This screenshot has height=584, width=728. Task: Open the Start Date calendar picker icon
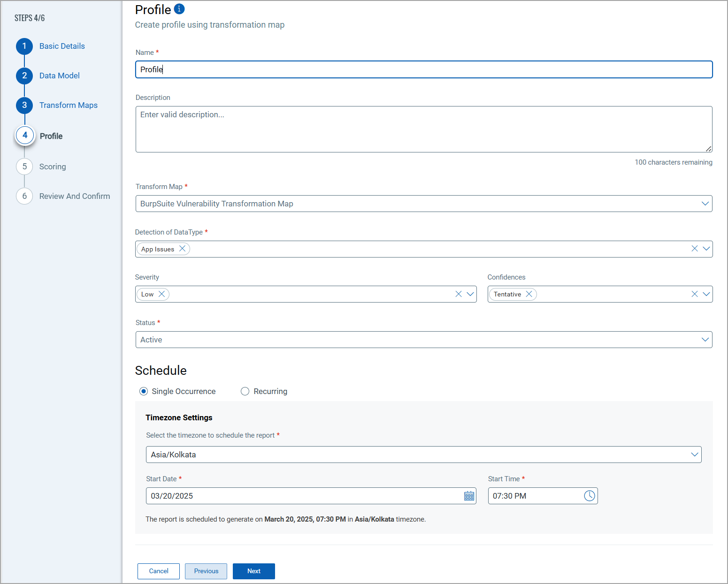tap(469, 496)
